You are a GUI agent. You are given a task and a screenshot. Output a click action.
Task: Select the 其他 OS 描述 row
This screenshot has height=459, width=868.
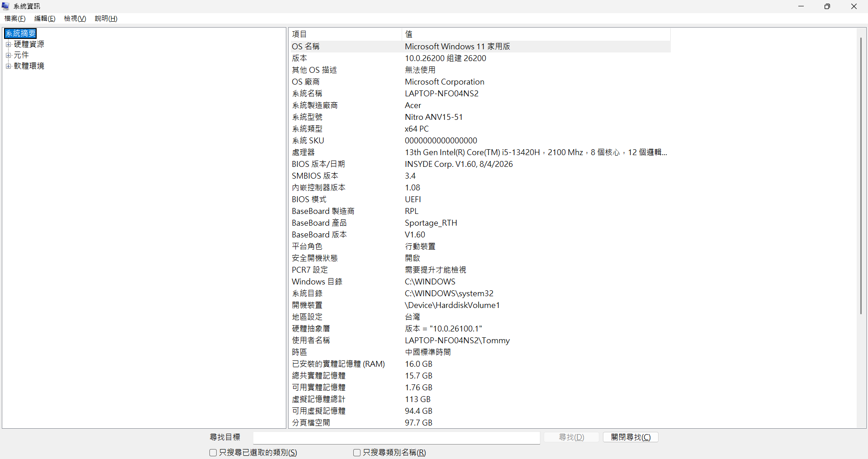[x=479, y=70]
